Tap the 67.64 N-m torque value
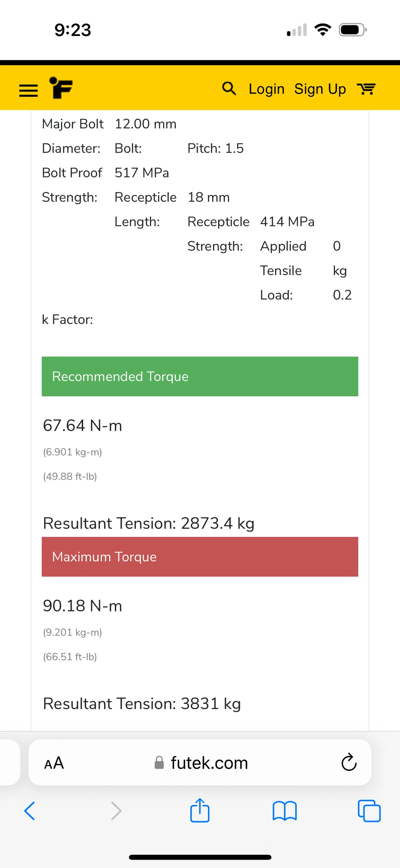The width and height of the screenshot is (400, 868). click(x=82, y=426)
